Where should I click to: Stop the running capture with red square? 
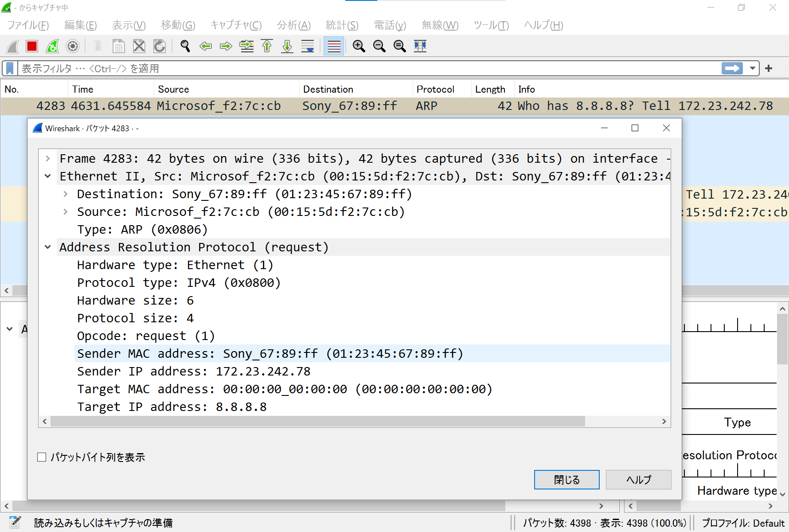click(32, 46)
